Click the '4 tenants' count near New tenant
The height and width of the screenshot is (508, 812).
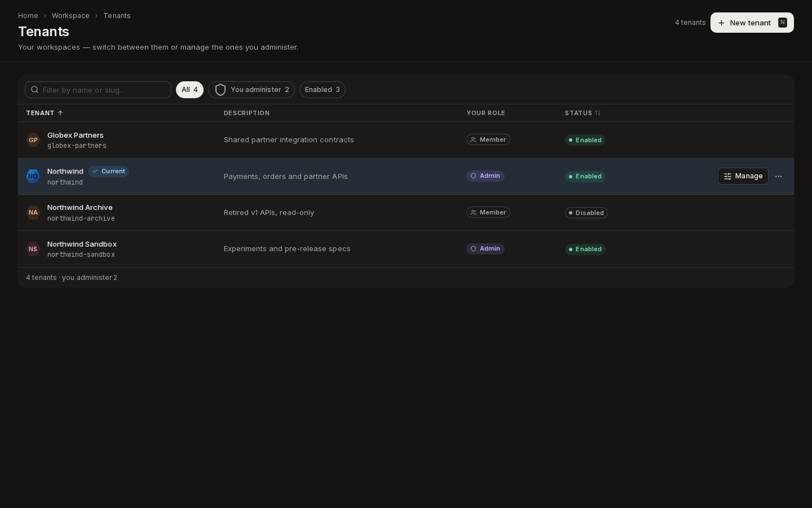[690, 23]
